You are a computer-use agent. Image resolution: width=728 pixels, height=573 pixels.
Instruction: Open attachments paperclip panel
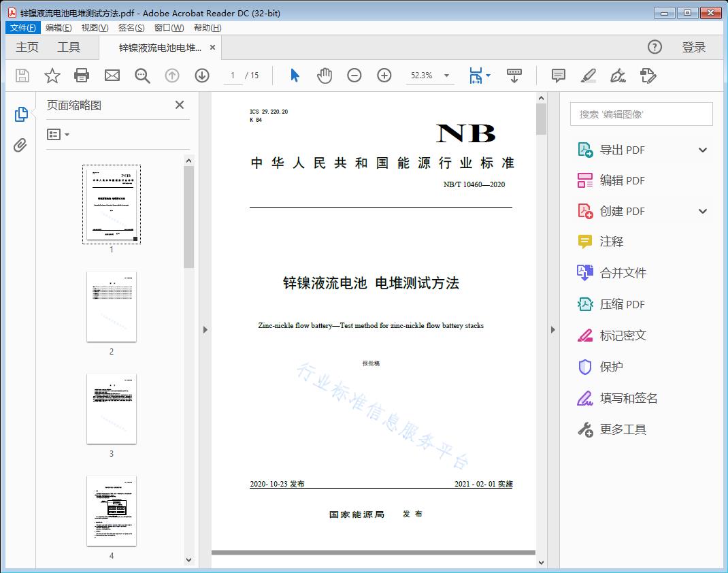tap(21, 145)
